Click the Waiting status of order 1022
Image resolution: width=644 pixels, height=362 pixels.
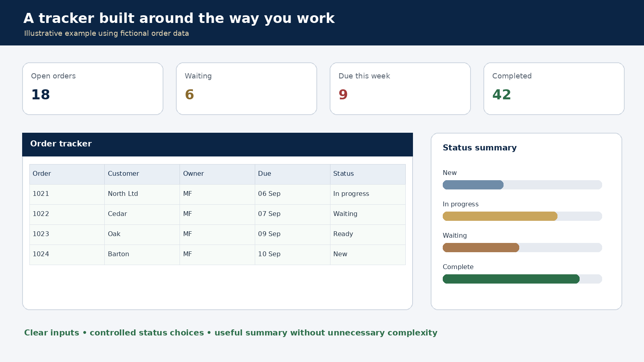[x=368, y=214]
